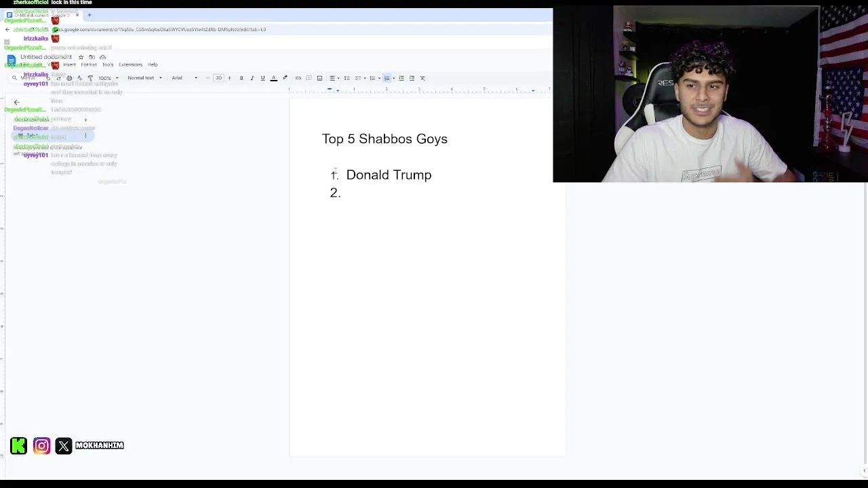
Task: Click the Spell check icon
Action: coord(79,78)
